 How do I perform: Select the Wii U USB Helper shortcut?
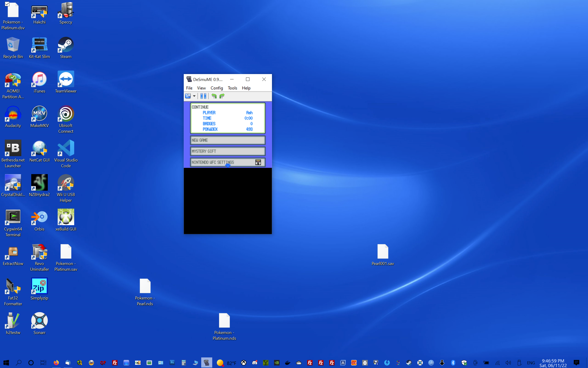click(66, 188)
